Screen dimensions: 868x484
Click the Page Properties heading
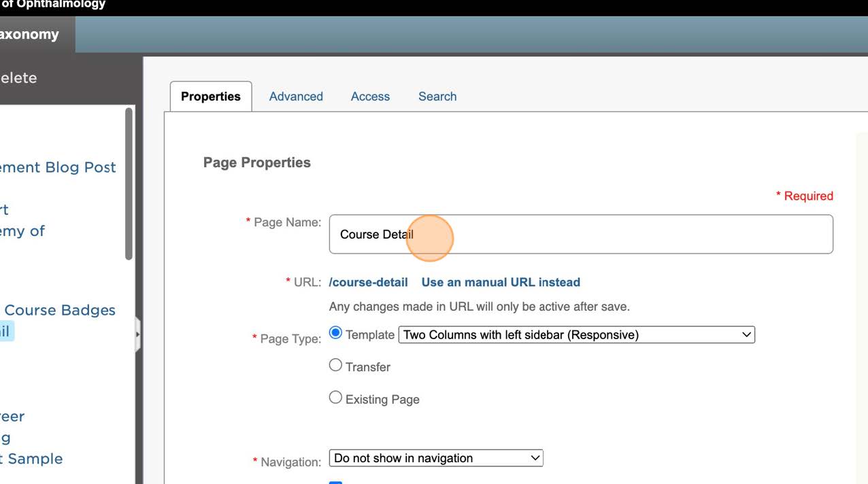(x=257, y=162)
